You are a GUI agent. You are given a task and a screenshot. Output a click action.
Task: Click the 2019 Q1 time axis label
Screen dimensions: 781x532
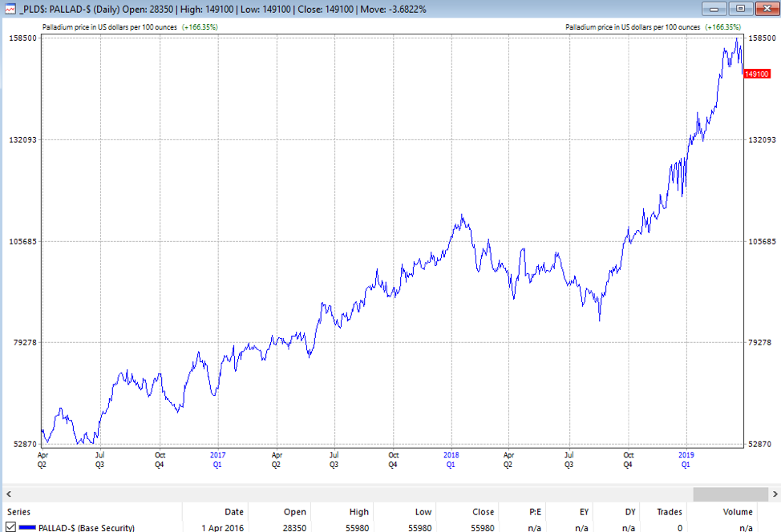(685, 459)
